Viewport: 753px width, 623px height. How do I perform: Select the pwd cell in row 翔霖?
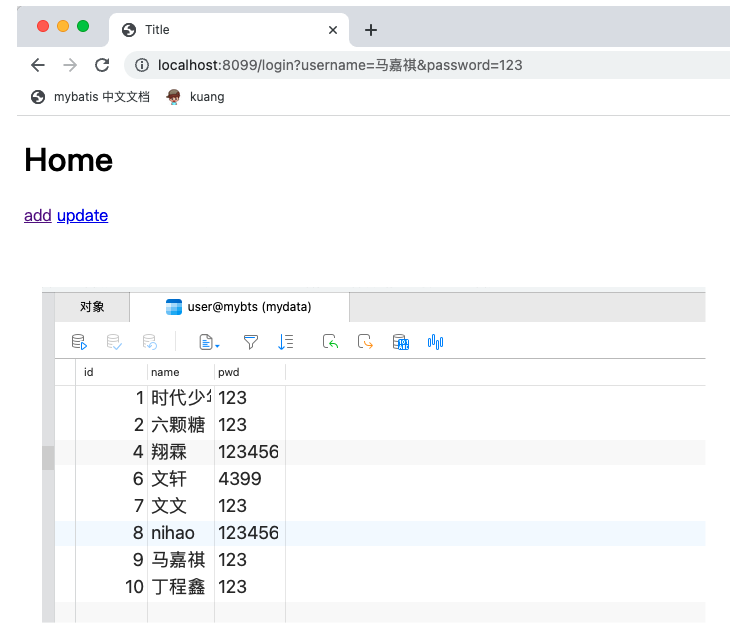(x=250, y=452)
